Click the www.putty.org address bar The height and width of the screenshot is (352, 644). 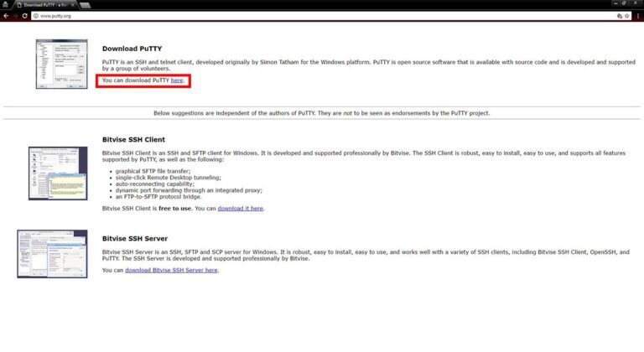click(x=252, y=16)
